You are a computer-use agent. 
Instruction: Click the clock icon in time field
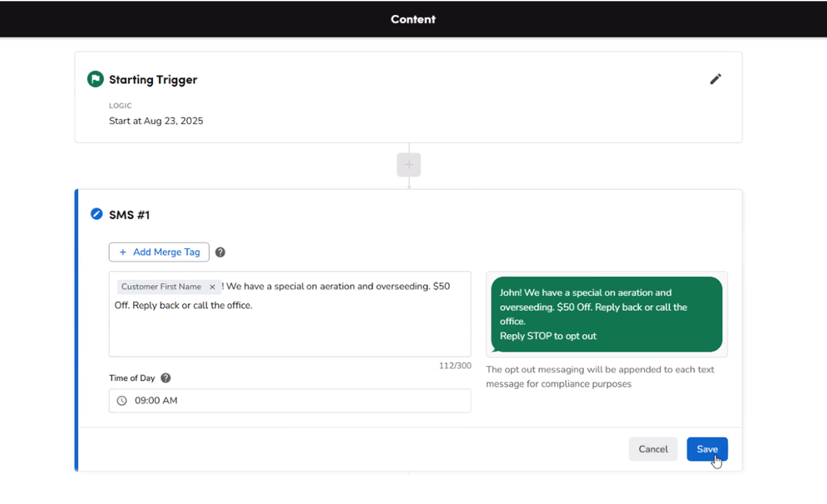point(122,401)
